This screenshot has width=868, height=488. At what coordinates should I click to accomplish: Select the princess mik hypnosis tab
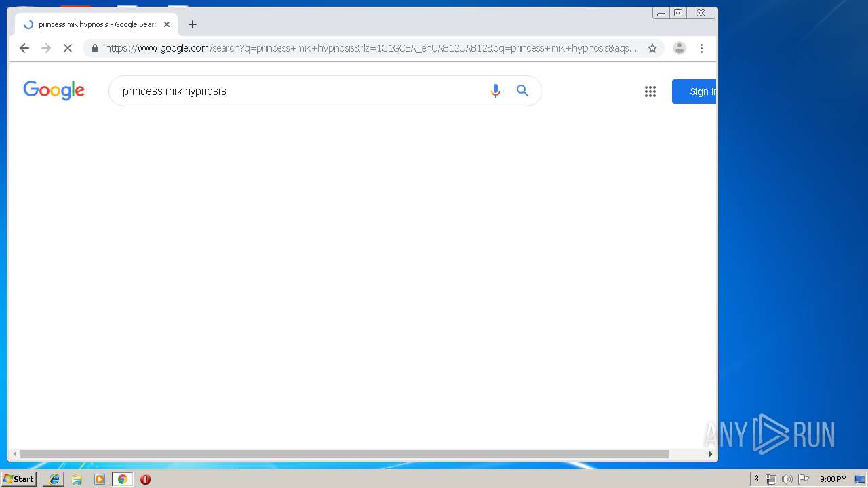(x=96, y=24)
